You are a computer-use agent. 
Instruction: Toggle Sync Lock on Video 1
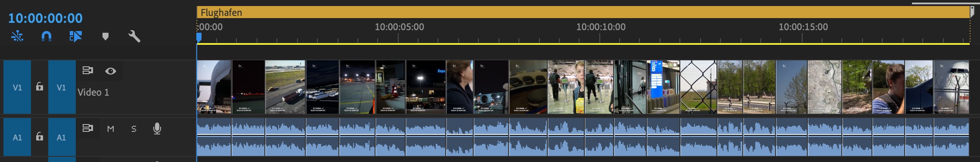[87, 71]
